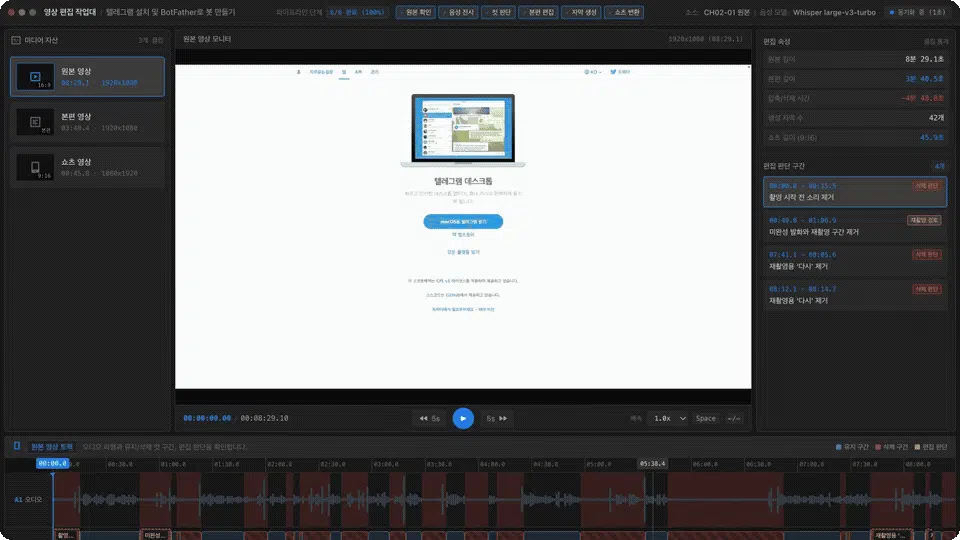Image resolution: width=960 pixels, height=540 pixels.
Task: Click the 촬영… clip marker on the timeline
Action: pos(67,534)
